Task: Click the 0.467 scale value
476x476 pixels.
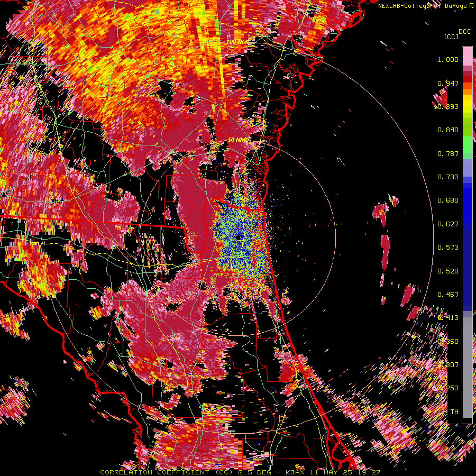Action: [x=448, y=295]
